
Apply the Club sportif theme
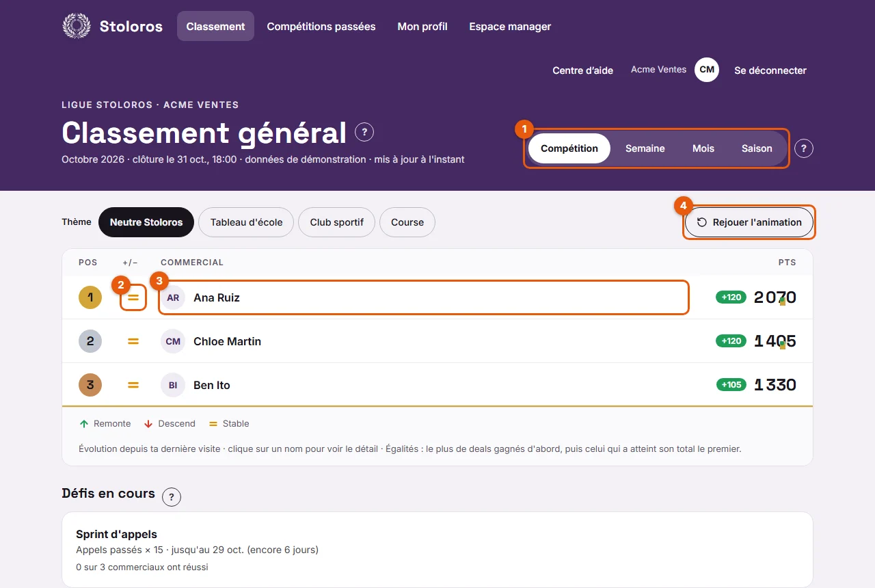click(336, 222)
